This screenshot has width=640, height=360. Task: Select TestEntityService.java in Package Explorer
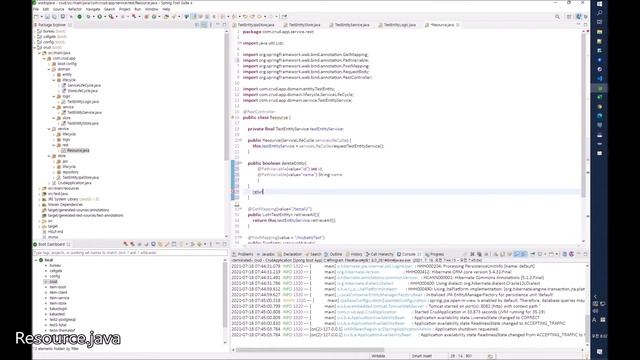coord(84,112)
